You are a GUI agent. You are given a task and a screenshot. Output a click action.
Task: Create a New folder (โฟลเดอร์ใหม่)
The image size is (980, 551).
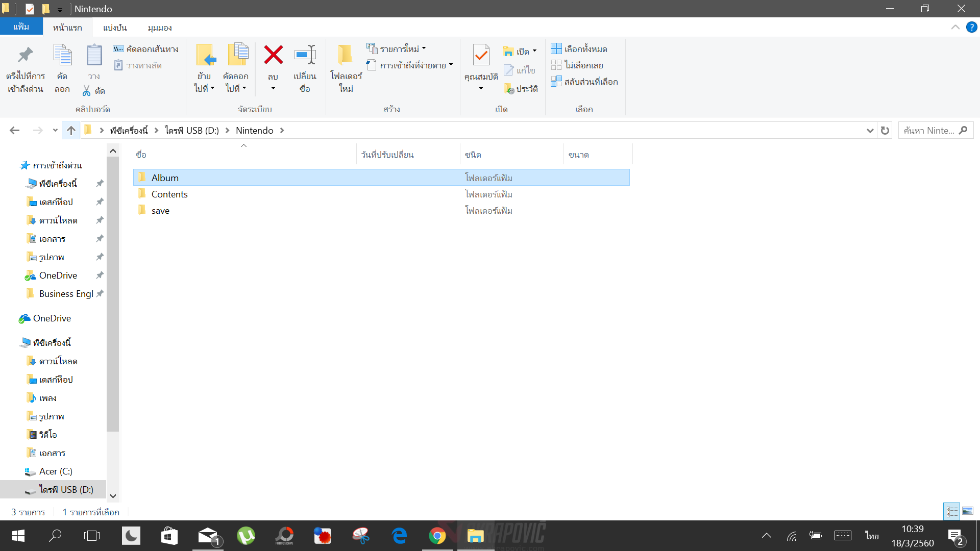346,69
